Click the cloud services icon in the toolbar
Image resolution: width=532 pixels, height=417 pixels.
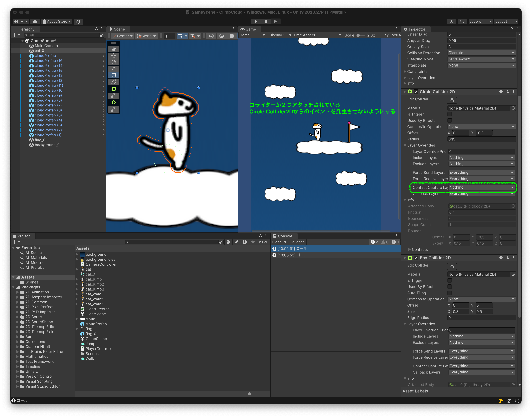pyautogui.click(x=35, y=22)
